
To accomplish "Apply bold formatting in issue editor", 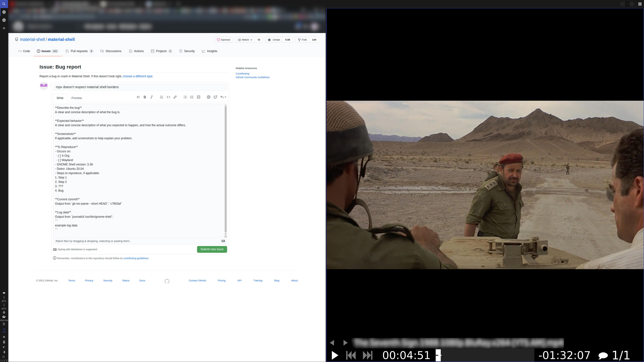I will [145, 97].
